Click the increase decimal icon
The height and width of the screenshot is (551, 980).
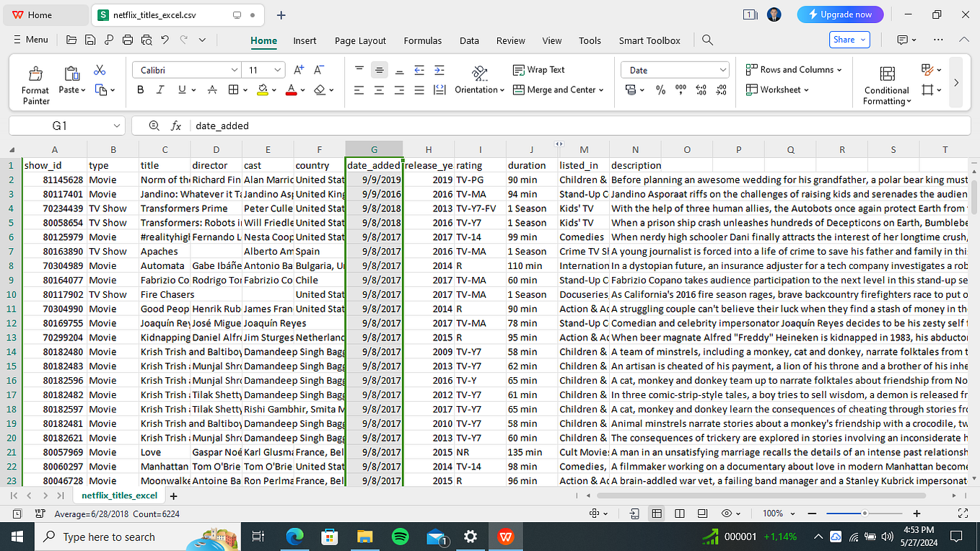(700, 89)
